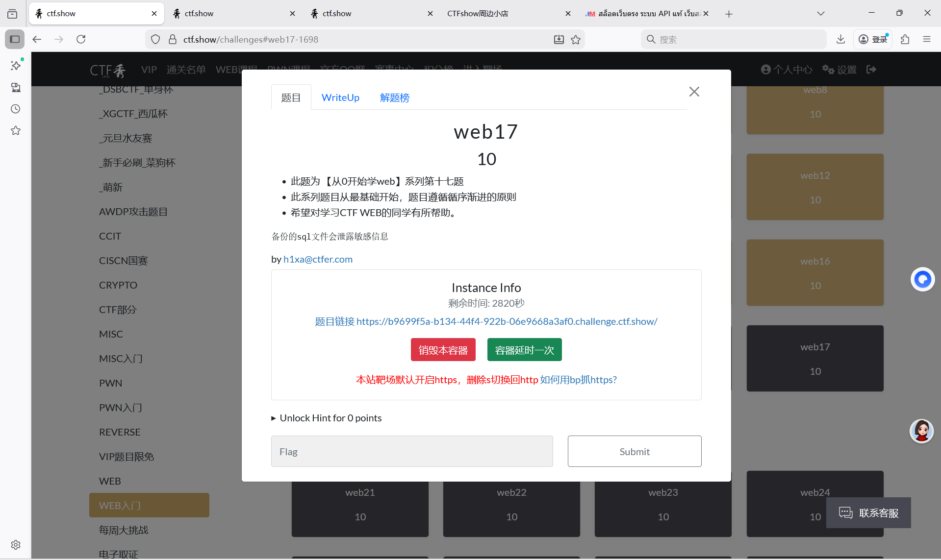
Task: Click the address bar shield icon
Action: (x=155, y=39)
